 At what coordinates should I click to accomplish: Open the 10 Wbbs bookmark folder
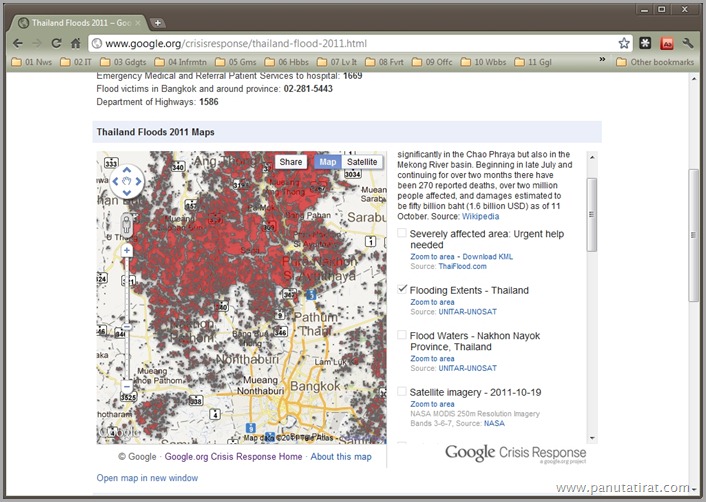point(484,62)
